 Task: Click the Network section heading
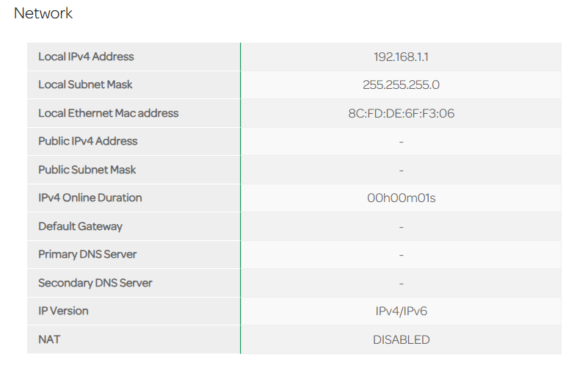tap(43, 13)
